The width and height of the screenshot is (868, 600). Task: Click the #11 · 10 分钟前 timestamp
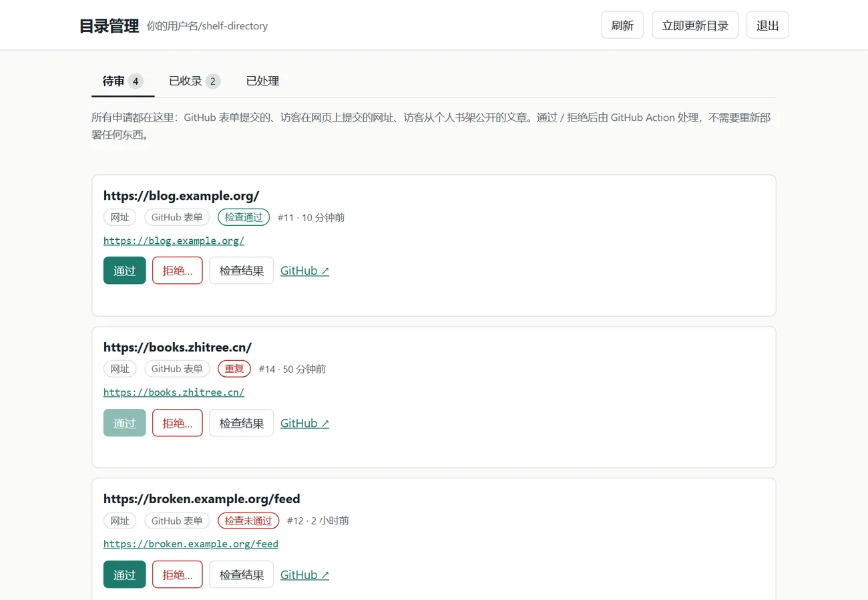pyautogui.click(x=311, y=217)
